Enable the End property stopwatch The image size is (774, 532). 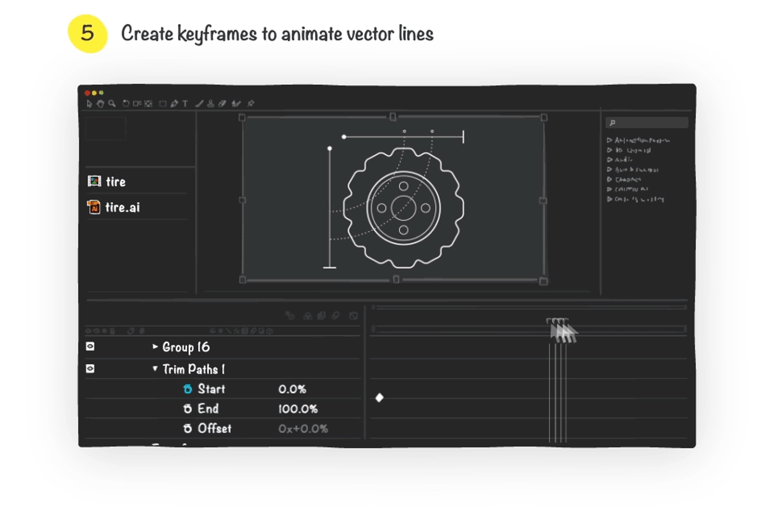pyautogui.click(x=188, y=409)
